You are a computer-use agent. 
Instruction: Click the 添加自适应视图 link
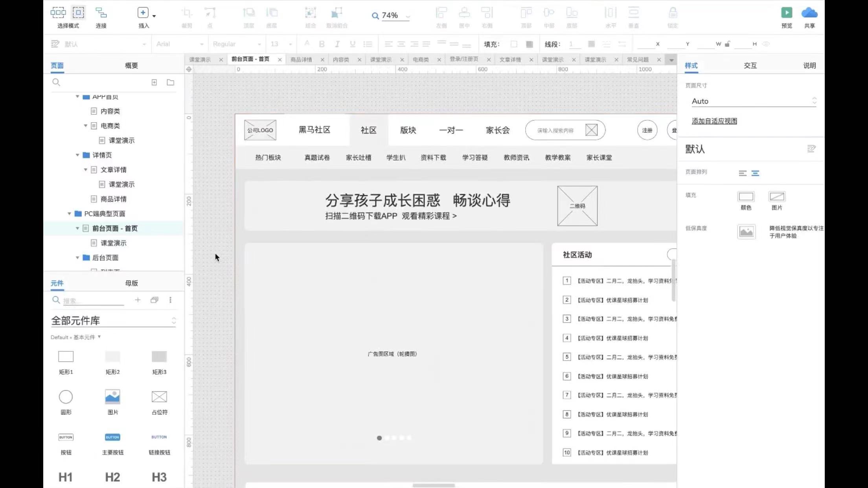click(x=714, y=121)
